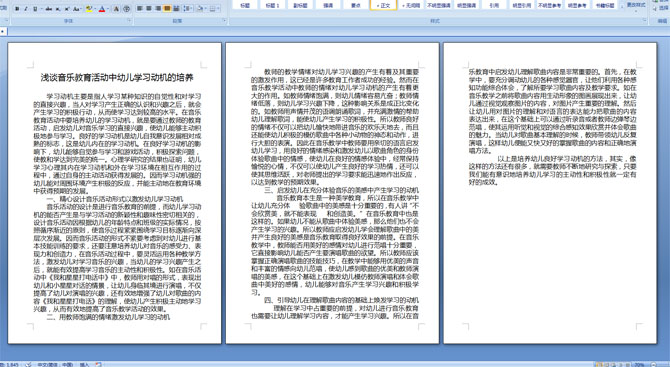The height and width of the screenshot is (367, 670).
Task: Apply the 引用 style
Action: 494,5
